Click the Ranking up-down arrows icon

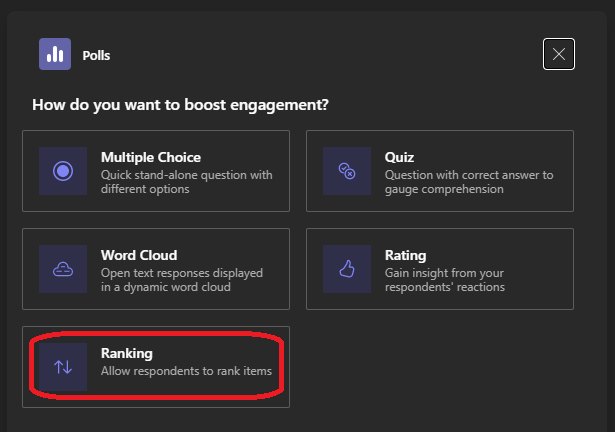[x=63, y=367]
